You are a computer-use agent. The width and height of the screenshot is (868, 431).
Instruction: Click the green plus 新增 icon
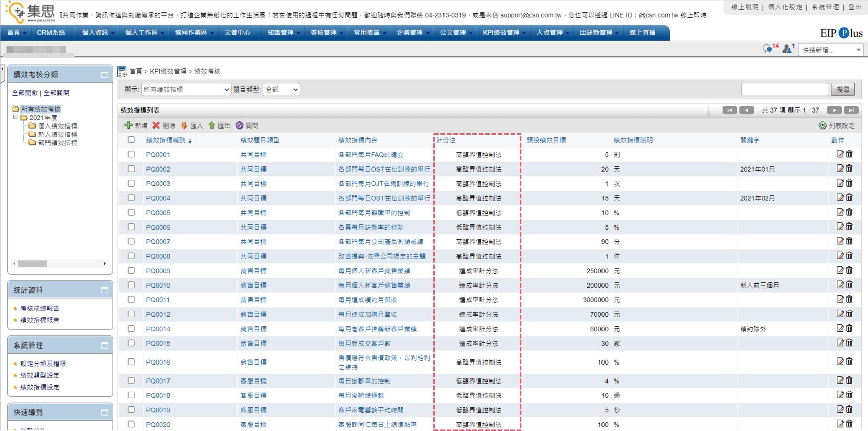tap(128, 125)
